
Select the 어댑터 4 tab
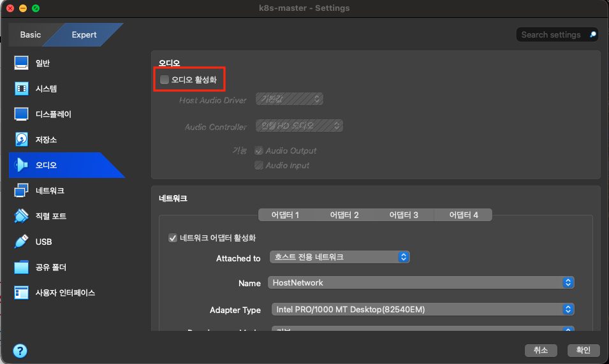pyautogui.click(x=464, y=215)
